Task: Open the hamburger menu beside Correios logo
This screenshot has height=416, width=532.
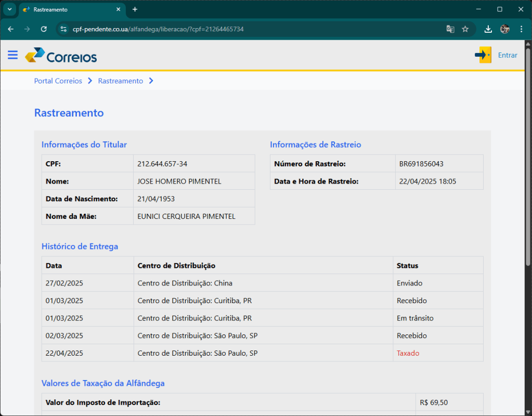Action: click(x=12, y=55)
